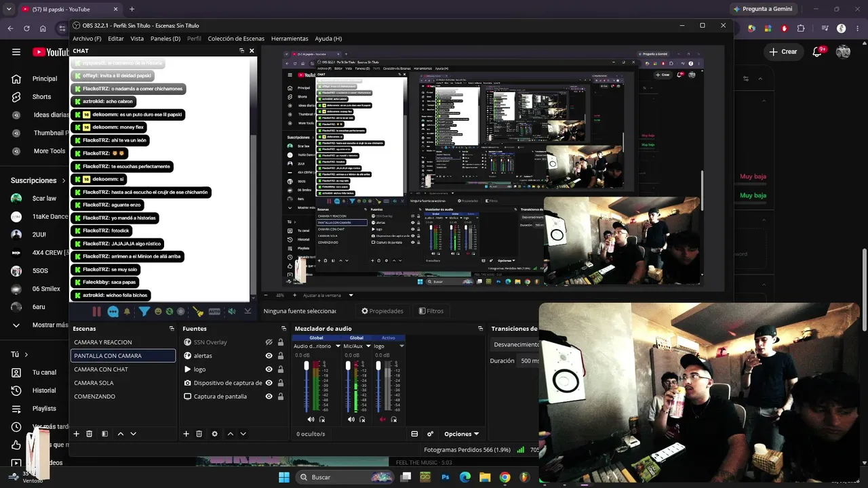
Task: Open source properties gear in Fuentes panel
Action: click(215, 434)
